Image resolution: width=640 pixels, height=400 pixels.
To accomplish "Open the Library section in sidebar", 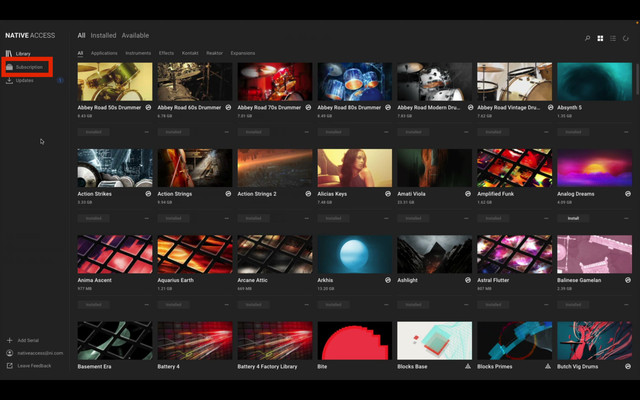I will coord(18,53).
